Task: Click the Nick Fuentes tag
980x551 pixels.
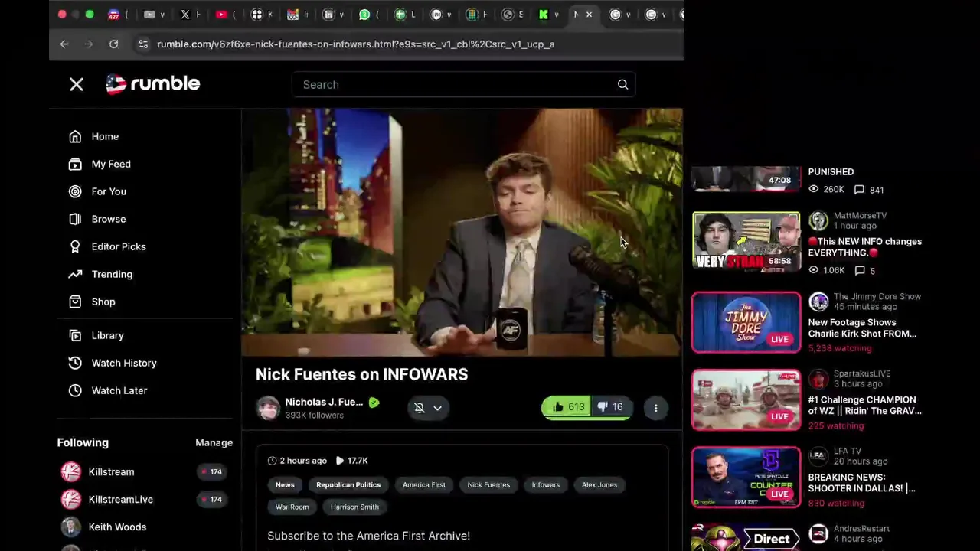Action: tap(488, 484)
